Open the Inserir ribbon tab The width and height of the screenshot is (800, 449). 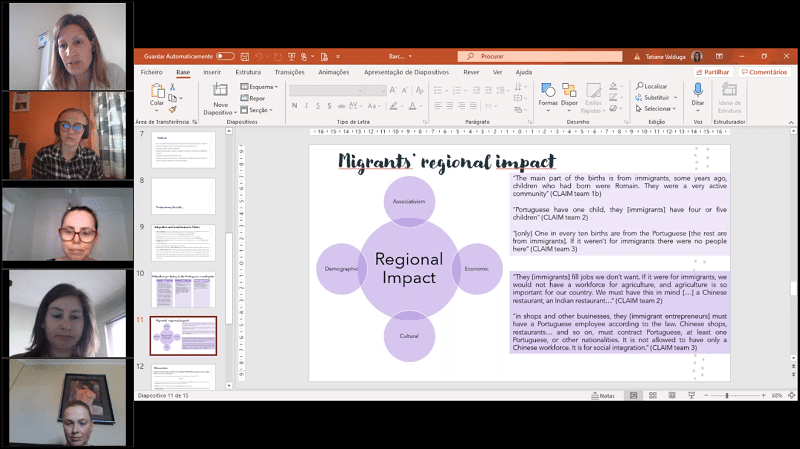tap(212, 72)
